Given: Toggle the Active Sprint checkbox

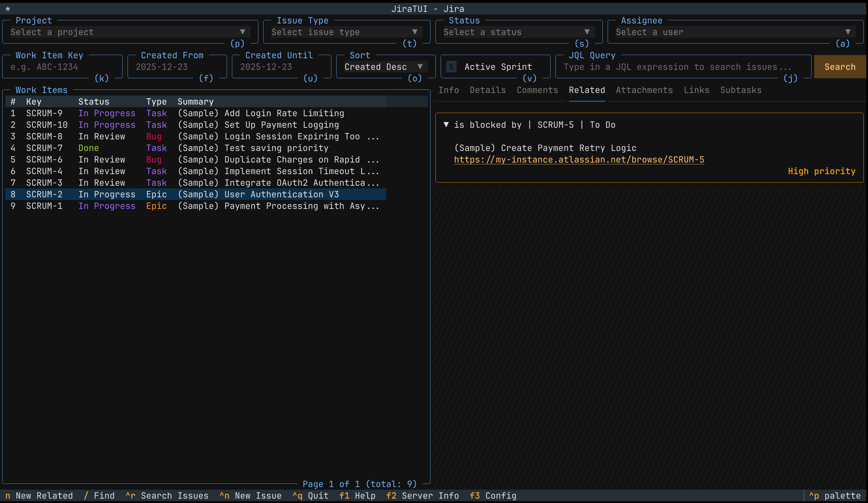Looking at the screenshot, I should (x=451, y=67).
